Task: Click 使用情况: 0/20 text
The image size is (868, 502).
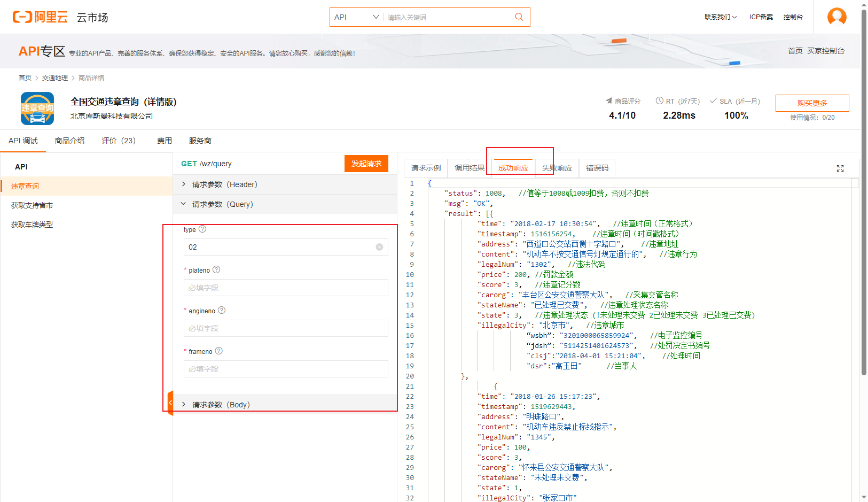Action: click(812, 118)
